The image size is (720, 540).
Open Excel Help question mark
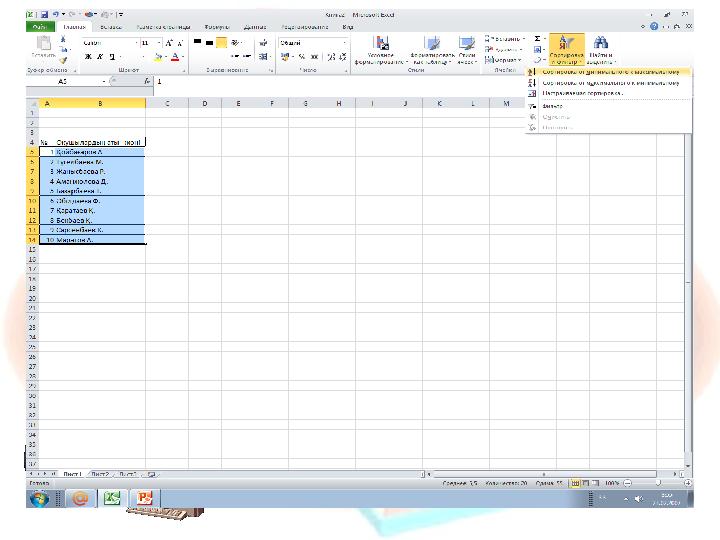pos(654,27)
